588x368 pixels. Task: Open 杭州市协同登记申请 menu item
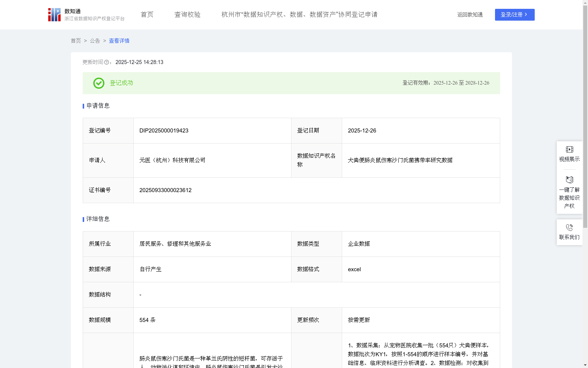tap(300, 15)
